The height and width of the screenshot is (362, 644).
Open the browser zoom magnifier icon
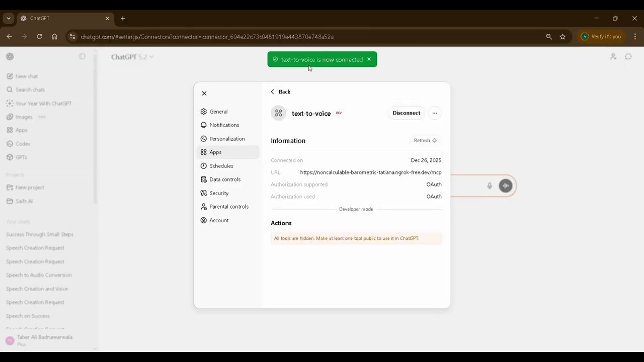pyautogui.click(x=549, y=37)
